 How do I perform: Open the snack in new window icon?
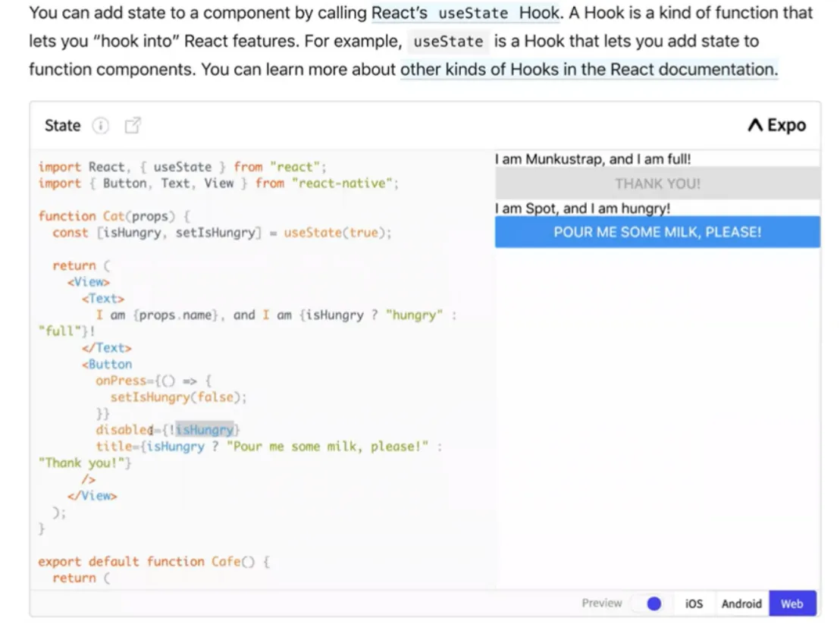pos(133,125)
